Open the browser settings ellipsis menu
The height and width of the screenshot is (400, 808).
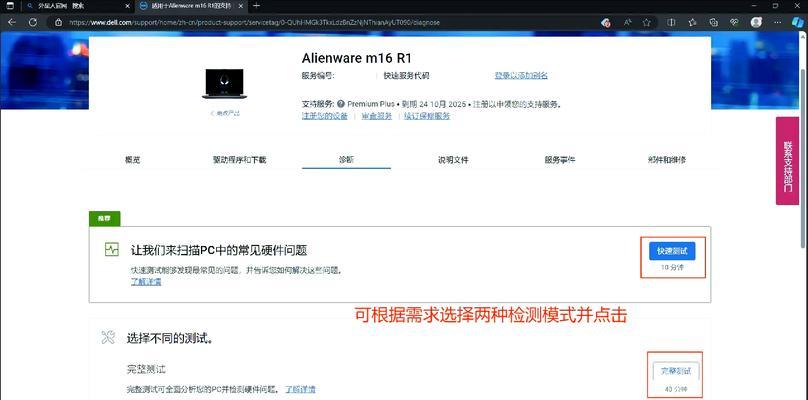[777, 23]
